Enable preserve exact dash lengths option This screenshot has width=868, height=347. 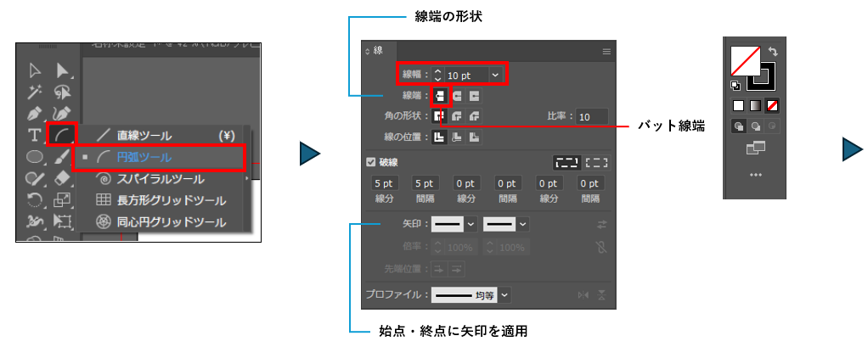[565, 162]
